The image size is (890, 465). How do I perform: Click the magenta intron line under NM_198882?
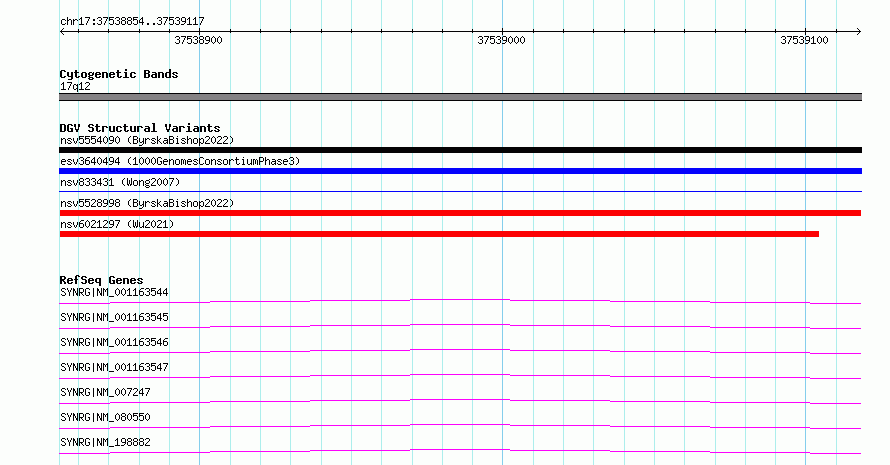(x=460, y=450)
